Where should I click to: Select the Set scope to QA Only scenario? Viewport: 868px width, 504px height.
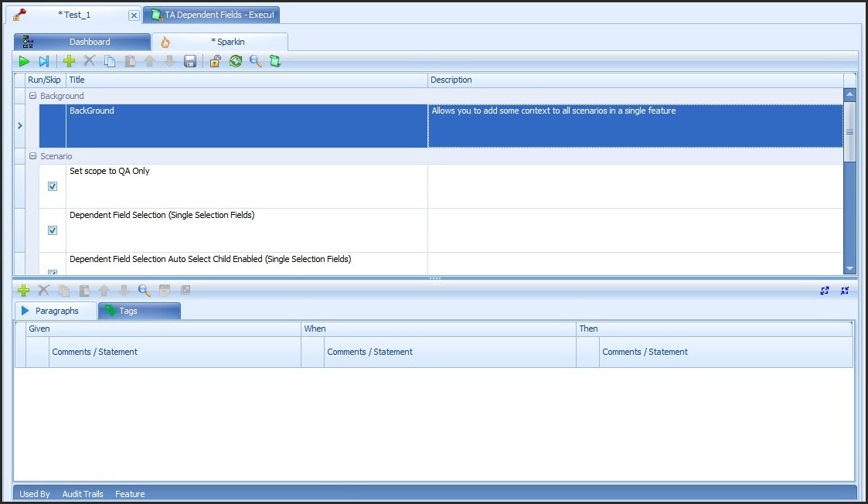point(247,186)
